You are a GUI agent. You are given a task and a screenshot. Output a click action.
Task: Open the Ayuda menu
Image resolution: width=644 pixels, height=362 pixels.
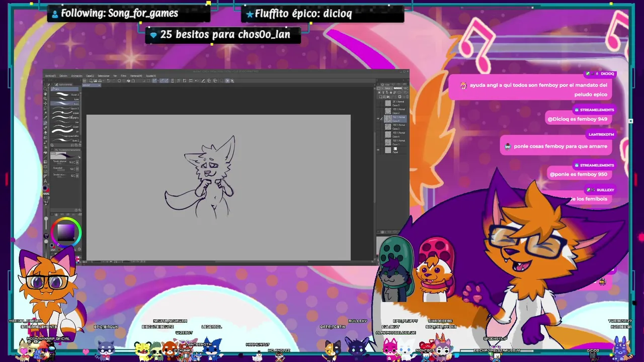(151, 76)
